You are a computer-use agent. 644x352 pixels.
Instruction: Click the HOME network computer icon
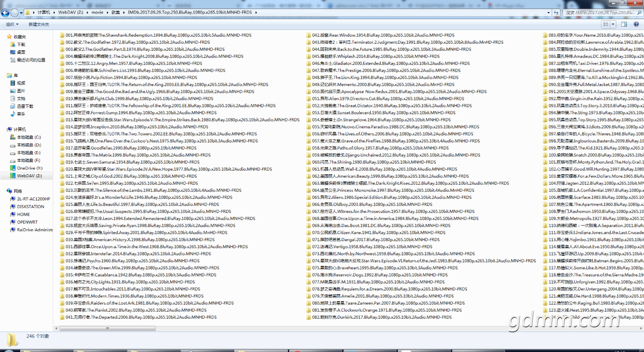click(x=13, y=214)
